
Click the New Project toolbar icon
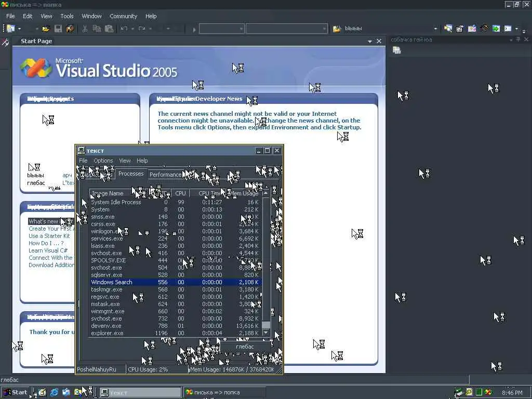click(11, 29)
